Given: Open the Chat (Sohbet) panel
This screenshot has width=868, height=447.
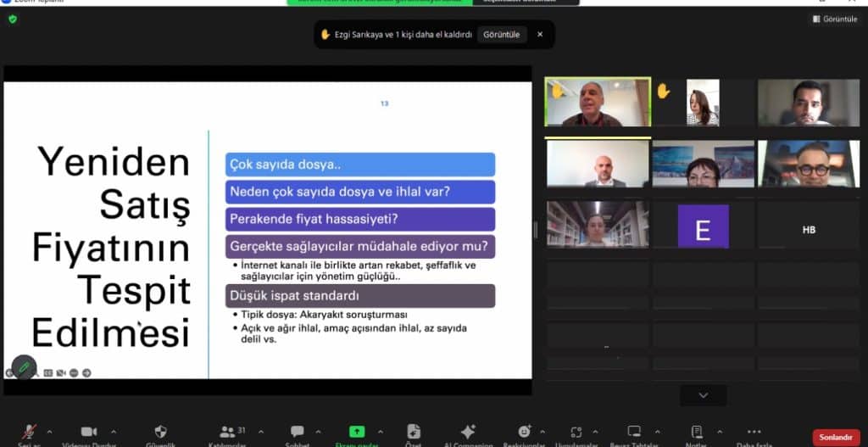Looking at the screenshot, I should [297, 432].
